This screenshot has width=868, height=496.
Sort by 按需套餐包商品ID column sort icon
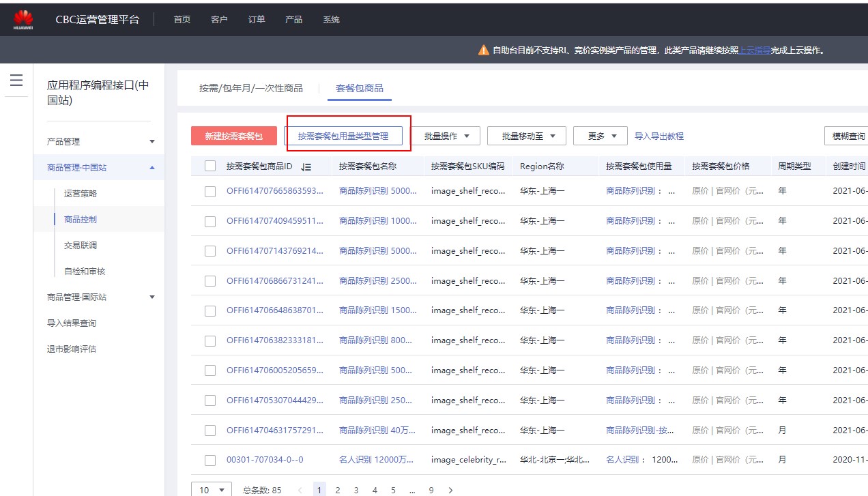306,166
